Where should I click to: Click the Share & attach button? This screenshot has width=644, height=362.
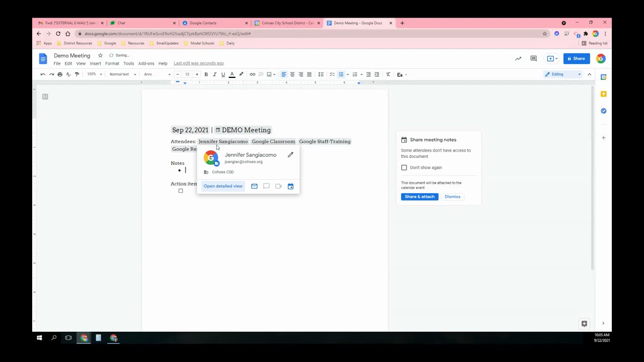420,197
